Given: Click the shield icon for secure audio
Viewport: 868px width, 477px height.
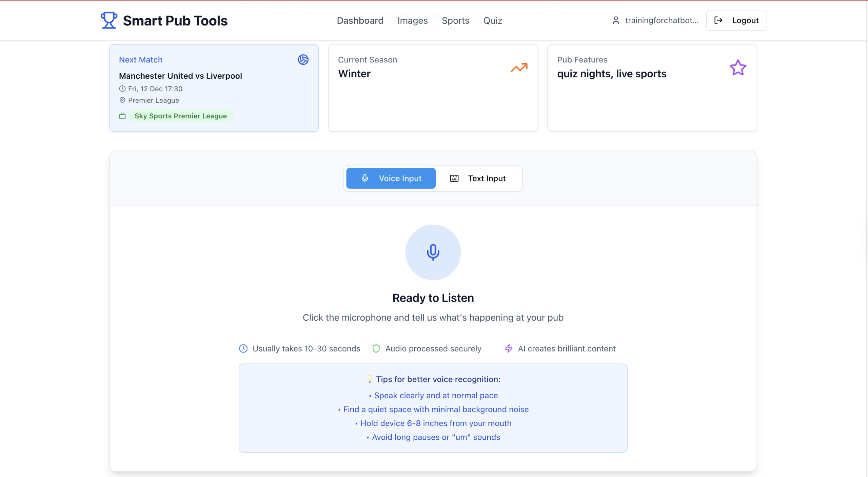Looking at the screenshot, I should pyautogui.click(x=376, y=348).
